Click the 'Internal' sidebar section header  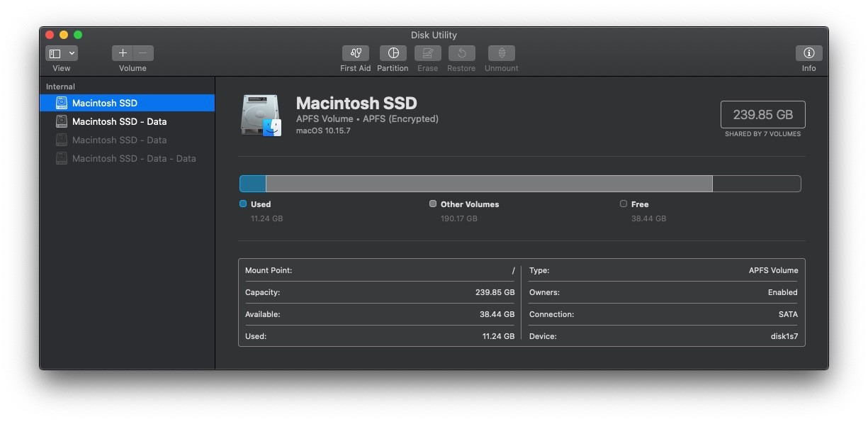point(60,87)
